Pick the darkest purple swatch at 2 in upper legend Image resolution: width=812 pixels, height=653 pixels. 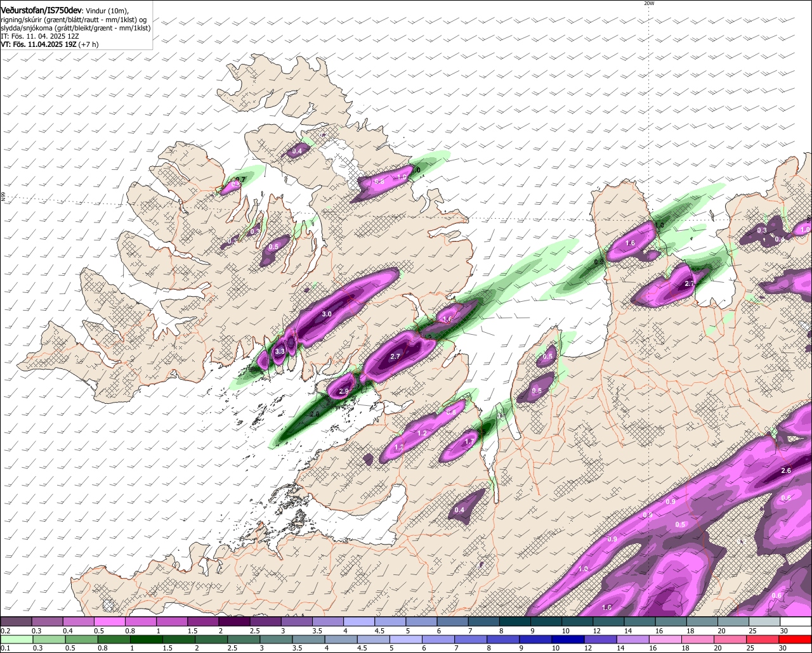[234, 622]
